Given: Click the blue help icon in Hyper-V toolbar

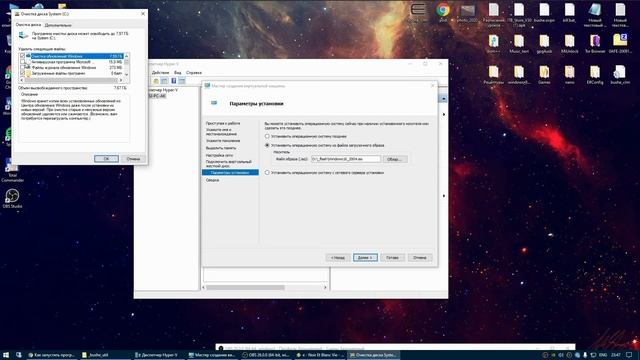Looking at the screenshot, I should pyautogui.click(x=173, y=81).
